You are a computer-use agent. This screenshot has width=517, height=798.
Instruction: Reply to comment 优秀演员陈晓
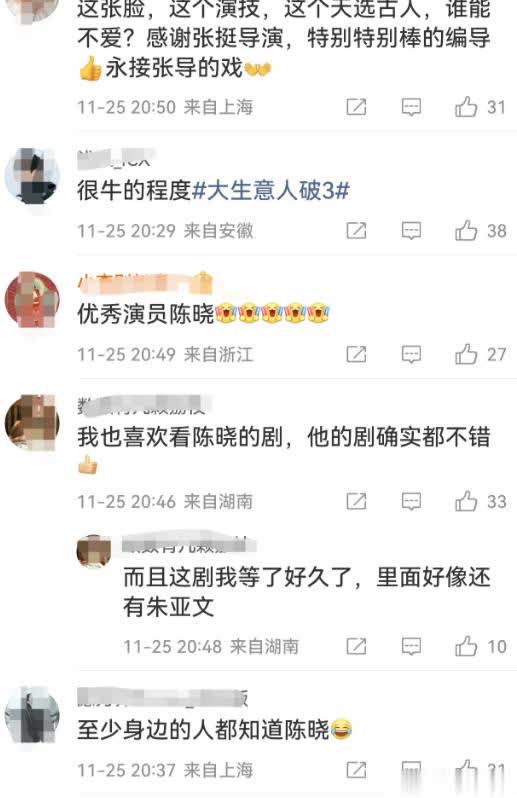[411, 354]
